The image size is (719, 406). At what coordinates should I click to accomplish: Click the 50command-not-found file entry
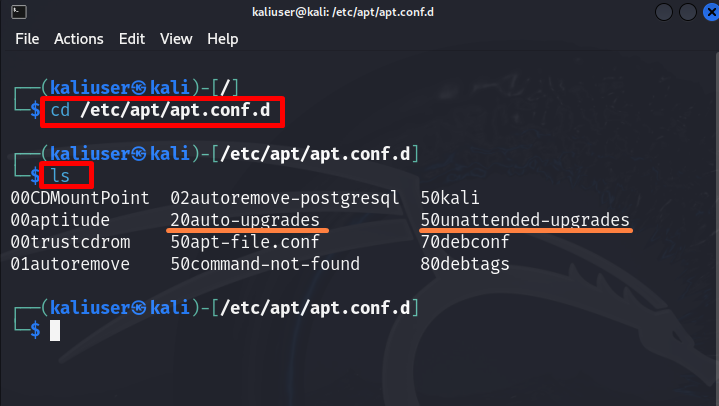tap(265, 264)
